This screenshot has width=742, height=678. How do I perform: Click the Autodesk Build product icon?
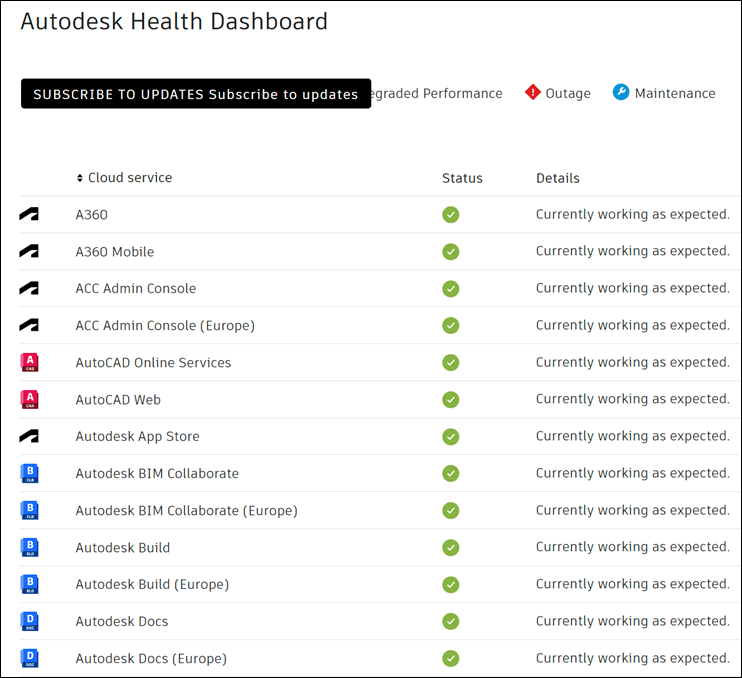click(29, 547)
